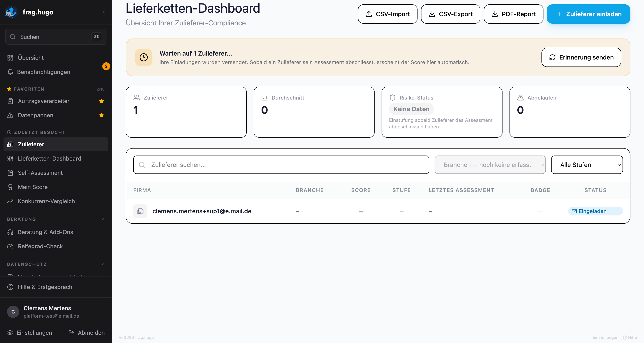Viewport: 644px width, 343px height.
Task: Open Self-Assessment page
Action: click(56, 173)
